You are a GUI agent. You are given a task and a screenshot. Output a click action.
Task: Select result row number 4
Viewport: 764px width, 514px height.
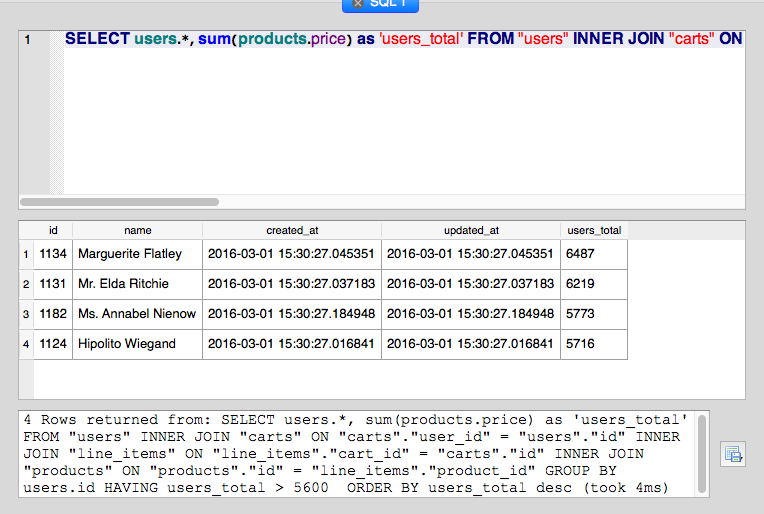point(26,344)
